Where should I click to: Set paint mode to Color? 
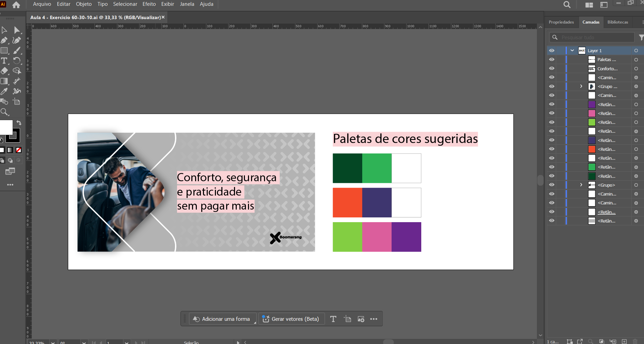(x=2, y=150)
